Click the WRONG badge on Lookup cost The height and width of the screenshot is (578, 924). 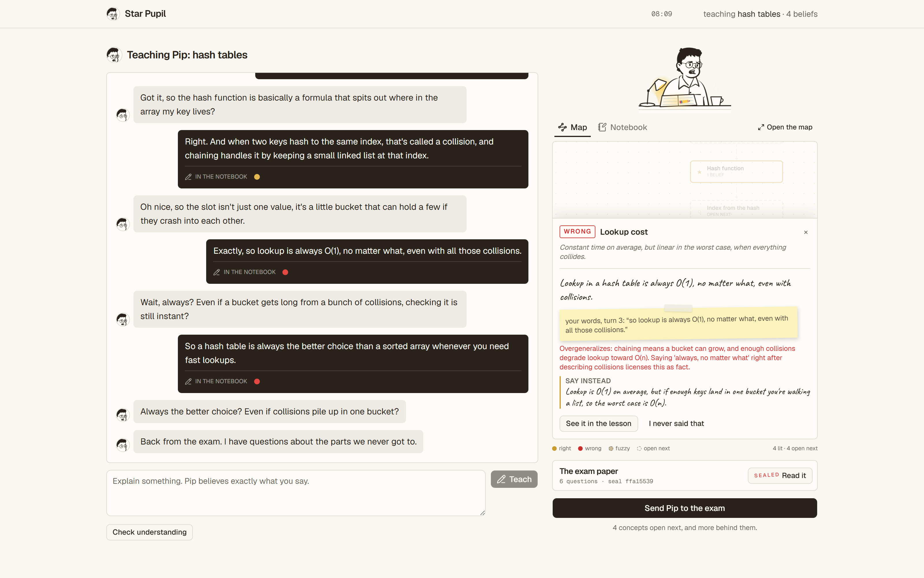pos(577,232)
